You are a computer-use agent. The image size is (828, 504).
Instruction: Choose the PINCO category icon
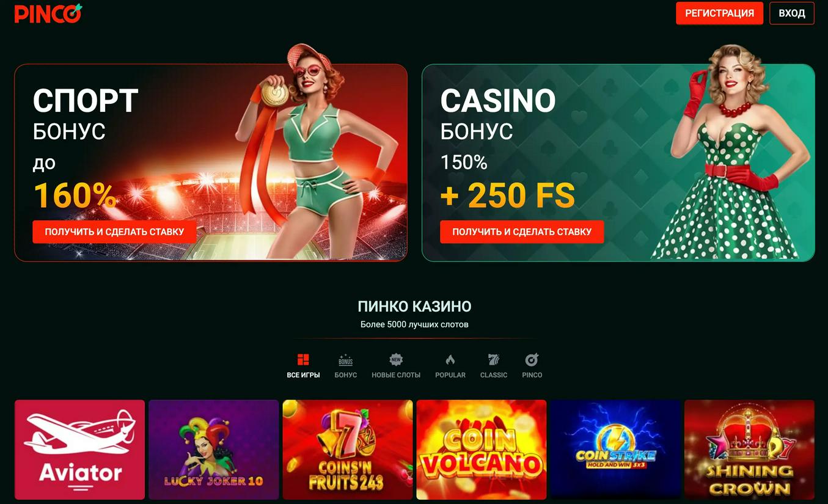point(532,359)
